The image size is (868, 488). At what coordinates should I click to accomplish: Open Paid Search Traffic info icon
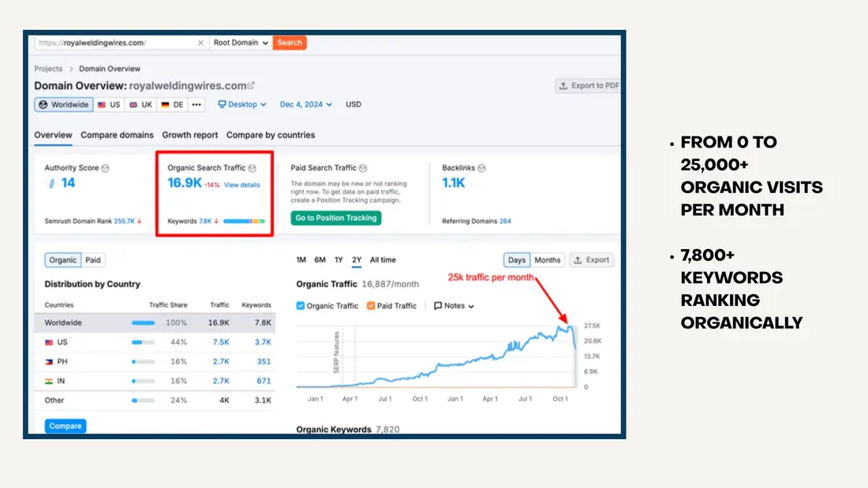363,168
